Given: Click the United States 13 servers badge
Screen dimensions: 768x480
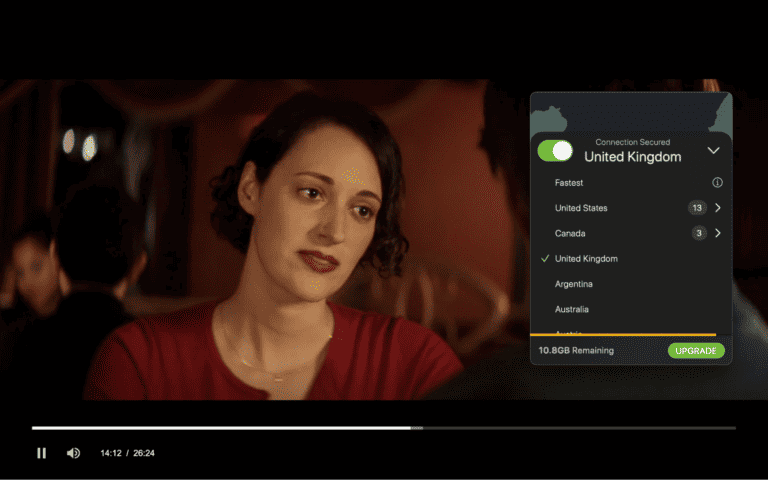Looking at the screenshot, I should [x=697, y=208].
